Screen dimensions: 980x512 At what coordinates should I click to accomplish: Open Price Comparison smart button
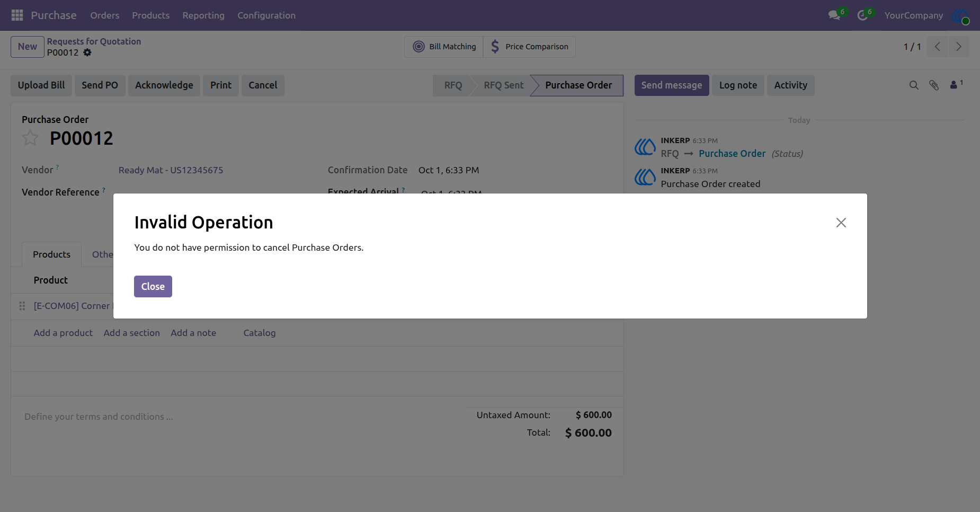click(529, 47)
